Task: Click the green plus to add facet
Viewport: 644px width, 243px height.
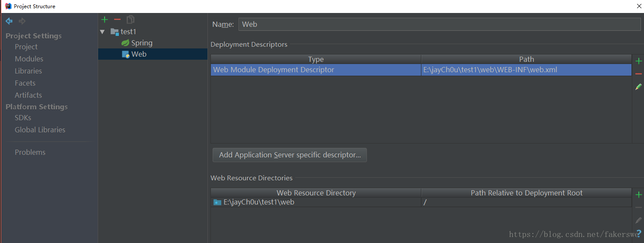Action: coord(105,19)
